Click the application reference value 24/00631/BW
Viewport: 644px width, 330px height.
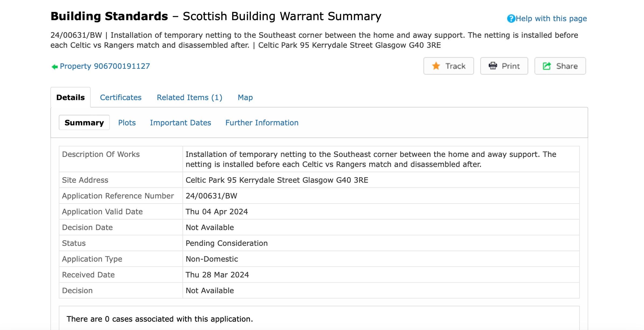click(x=211, y=196)
